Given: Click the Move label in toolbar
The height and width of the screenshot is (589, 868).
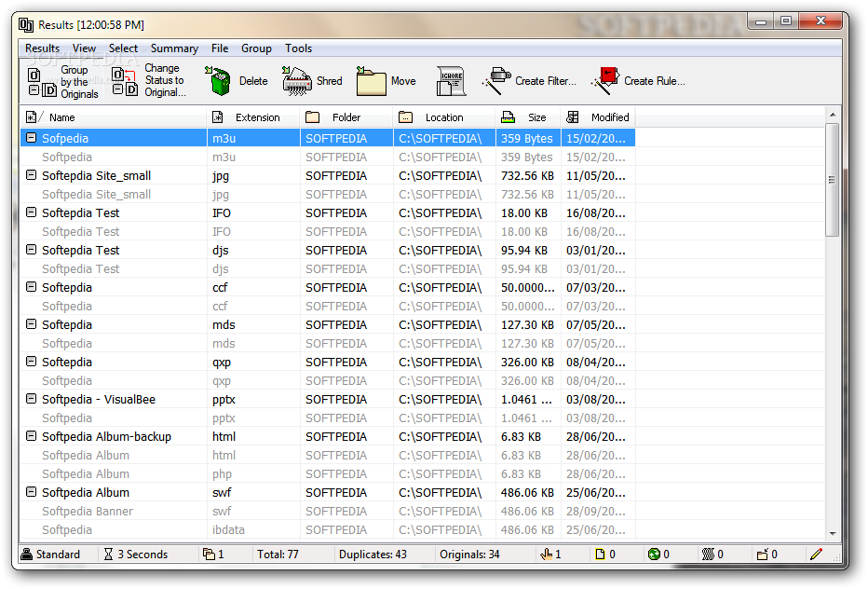Looking at the screenshot, I should click(x=403, y=81).
